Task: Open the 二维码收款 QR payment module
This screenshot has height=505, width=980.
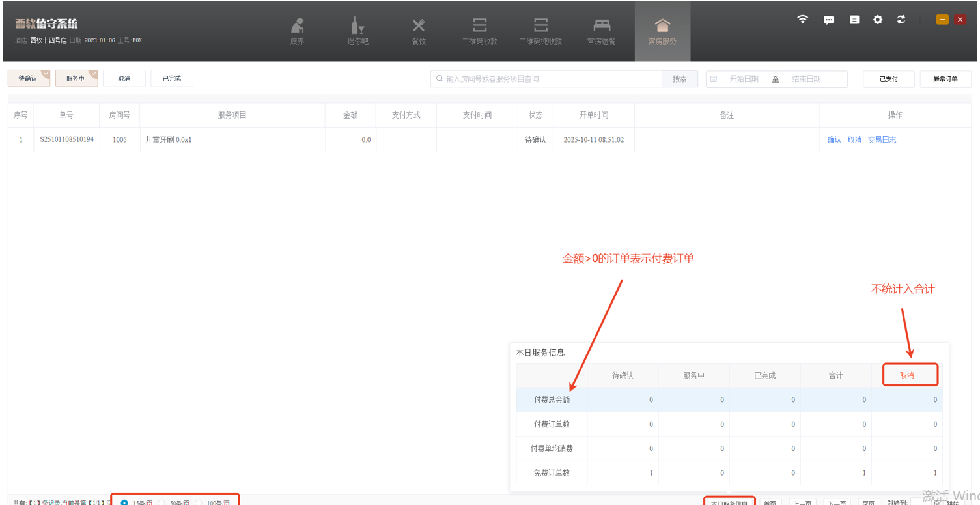Action: click(479, 31)
